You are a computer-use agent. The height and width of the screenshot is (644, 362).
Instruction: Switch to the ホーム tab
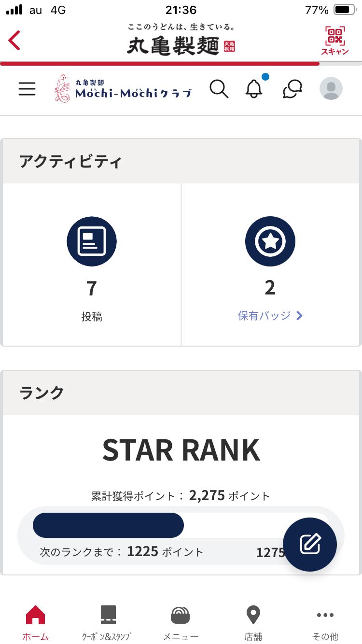point(36,623)
